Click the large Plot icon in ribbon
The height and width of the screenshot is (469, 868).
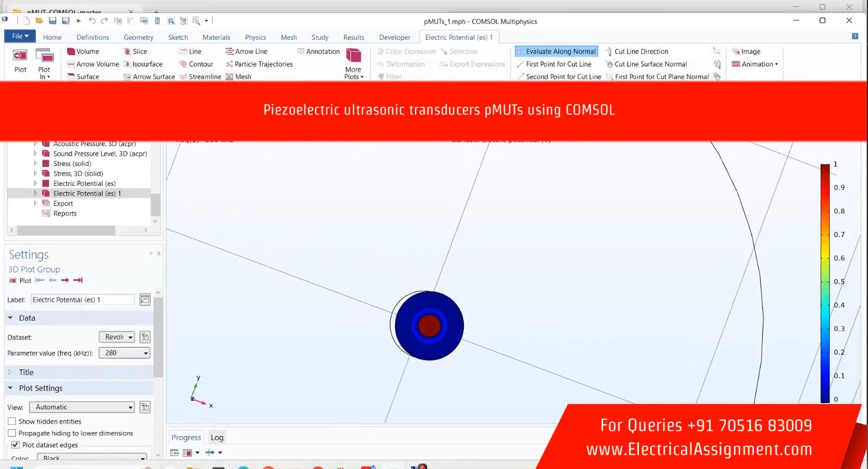click(x=20, y=61)
